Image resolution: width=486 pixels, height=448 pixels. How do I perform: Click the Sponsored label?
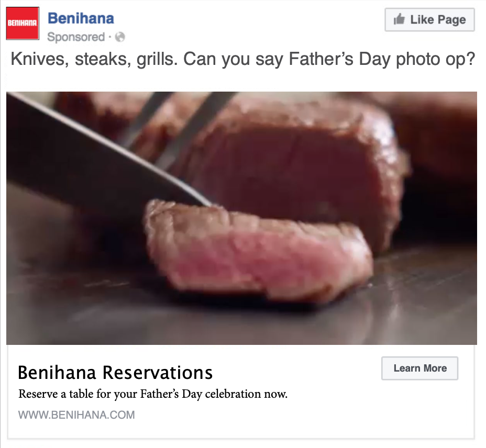76,37
